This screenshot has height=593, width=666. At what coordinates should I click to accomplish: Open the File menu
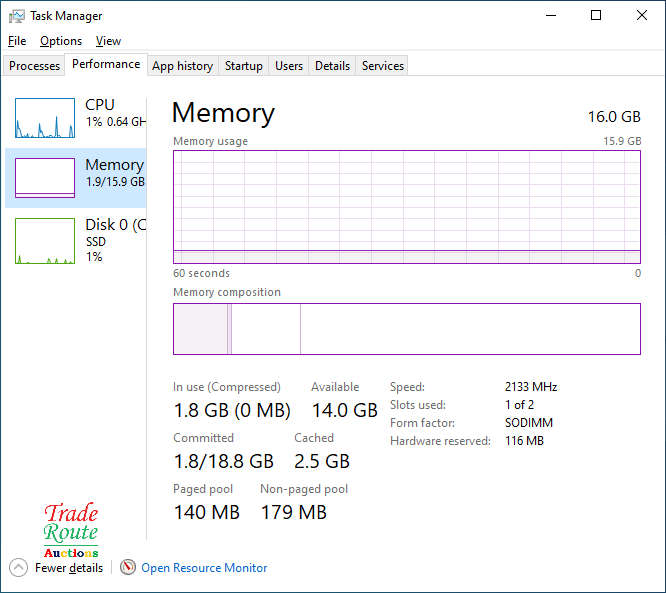[x=17, y=41]
